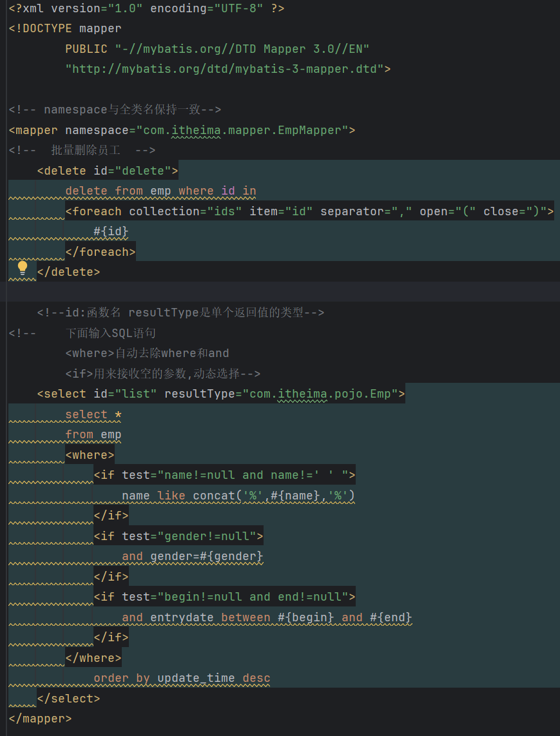Click the yellow lightbulb quick-fix icon
The image size is (560, 736).
pyautogui.click(x=23, y=267)
